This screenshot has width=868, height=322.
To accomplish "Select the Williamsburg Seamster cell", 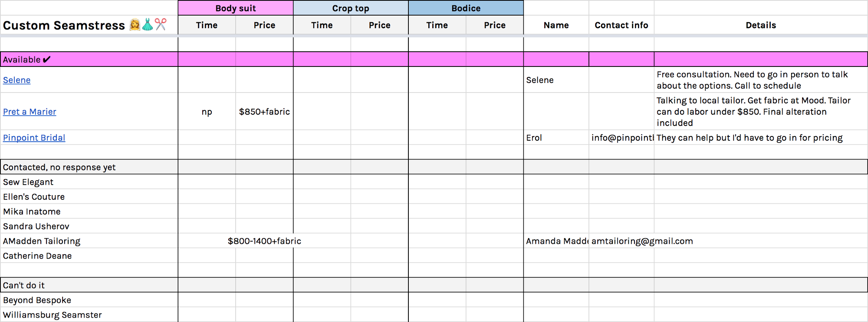I will coord(53,315).
